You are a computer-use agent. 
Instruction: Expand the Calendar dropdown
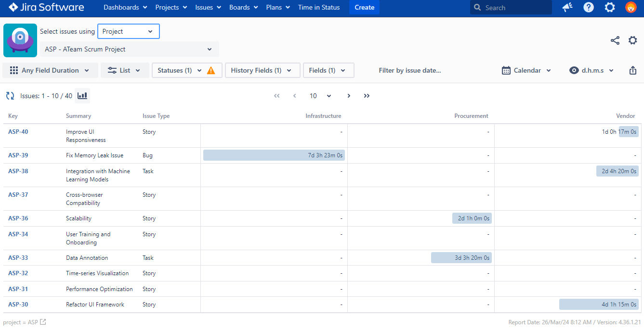[526, 70]
